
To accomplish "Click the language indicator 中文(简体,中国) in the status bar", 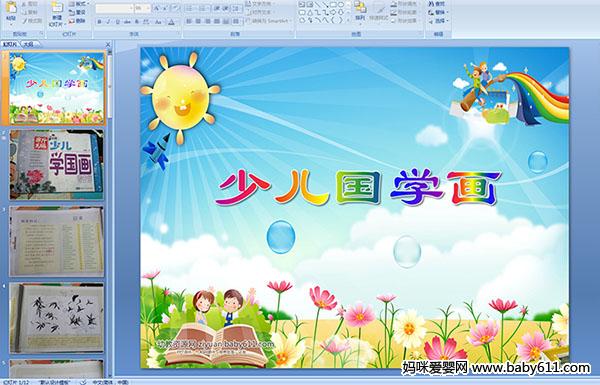I will (x=110, y=382).
